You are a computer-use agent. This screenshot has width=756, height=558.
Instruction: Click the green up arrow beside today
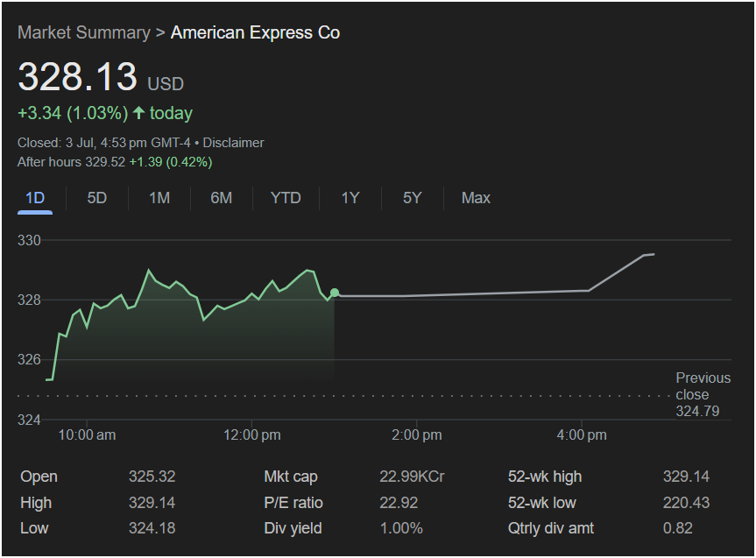139,113
